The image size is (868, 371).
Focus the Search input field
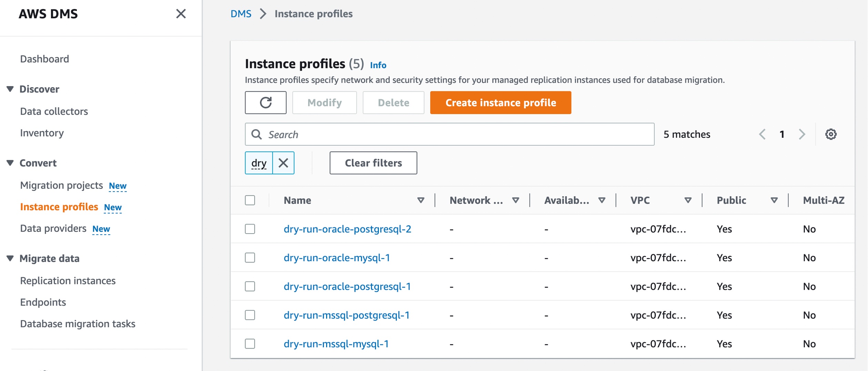click(x=450, y=134)
